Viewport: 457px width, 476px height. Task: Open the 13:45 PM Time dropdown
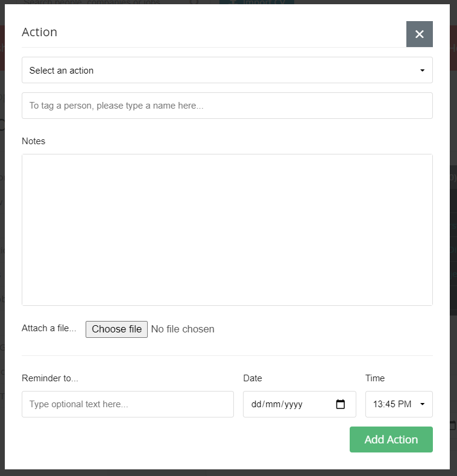(x=399, y=404)
